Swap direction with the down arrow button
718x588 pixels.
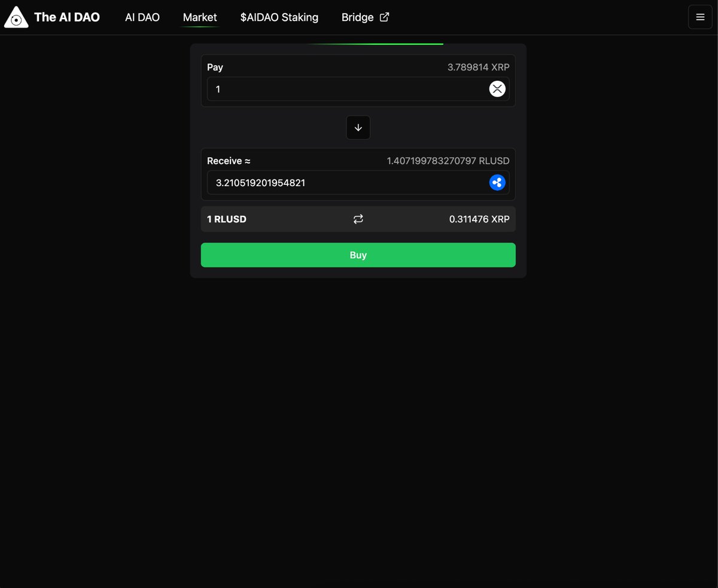[358, 127]
